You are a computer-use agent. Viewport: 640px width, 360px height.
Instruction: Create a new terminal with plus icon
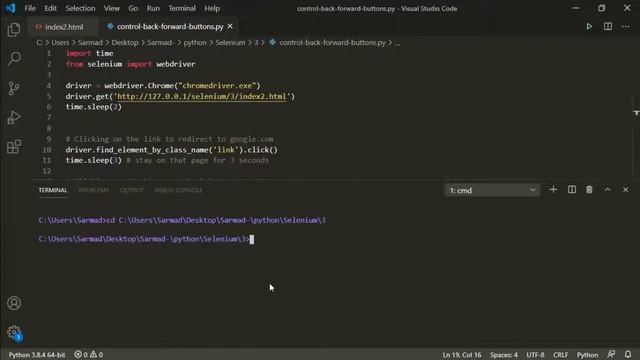click(x=553, y=190)
